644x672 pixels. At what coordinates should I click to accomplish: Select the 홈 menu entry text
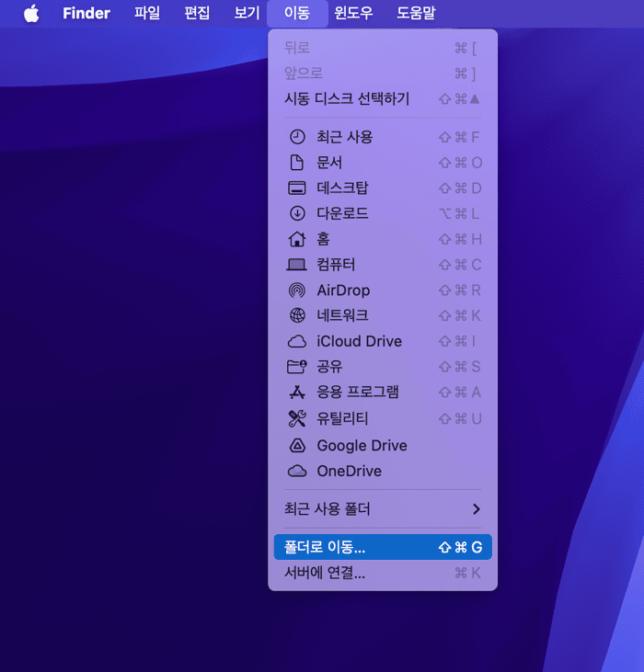pyautogui.click(x=323, y=239)
